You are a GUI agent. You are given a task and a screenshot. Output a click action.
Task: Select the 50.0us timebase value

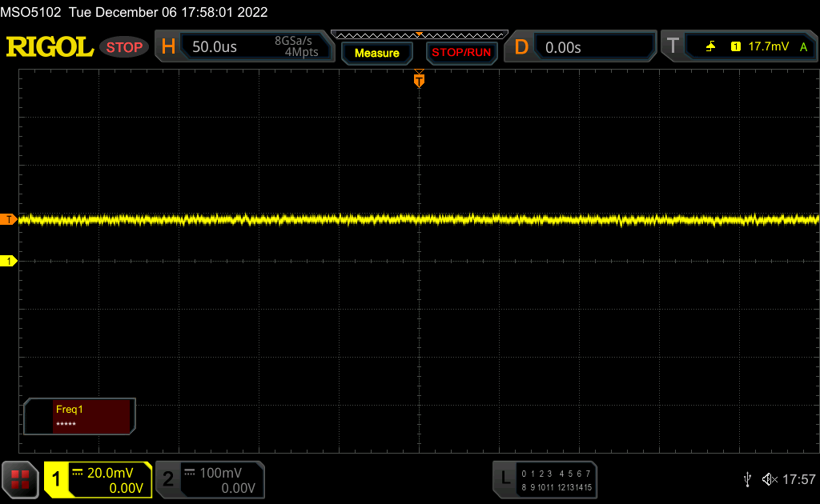[215, 47]
